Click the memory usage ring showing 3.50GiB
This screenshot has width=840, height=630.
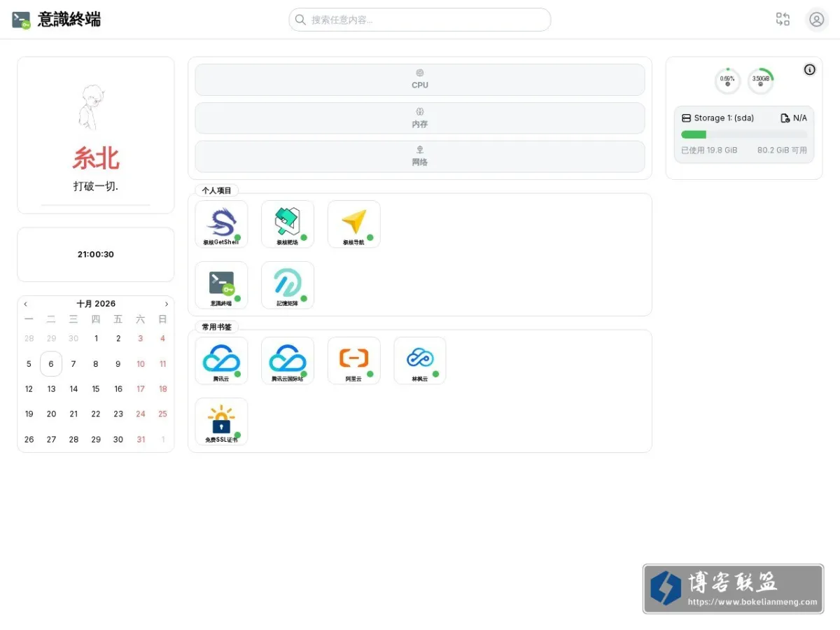(x=761, y=81)
